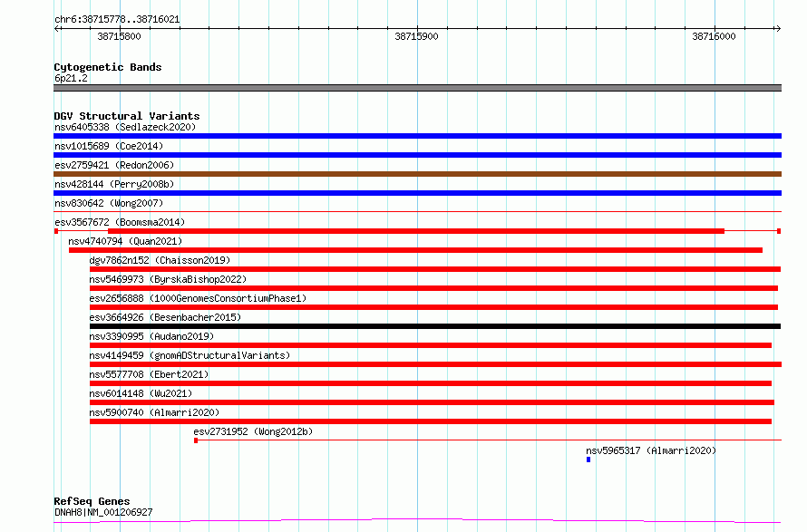Select the dgv7862n152 (Chaisson2019) label

pos(160,260)
